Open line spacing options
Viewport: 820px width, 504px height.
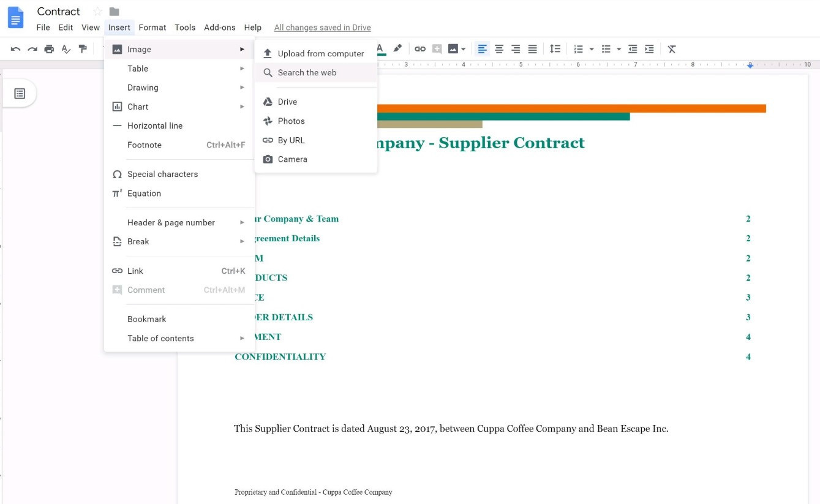[555, 49]
